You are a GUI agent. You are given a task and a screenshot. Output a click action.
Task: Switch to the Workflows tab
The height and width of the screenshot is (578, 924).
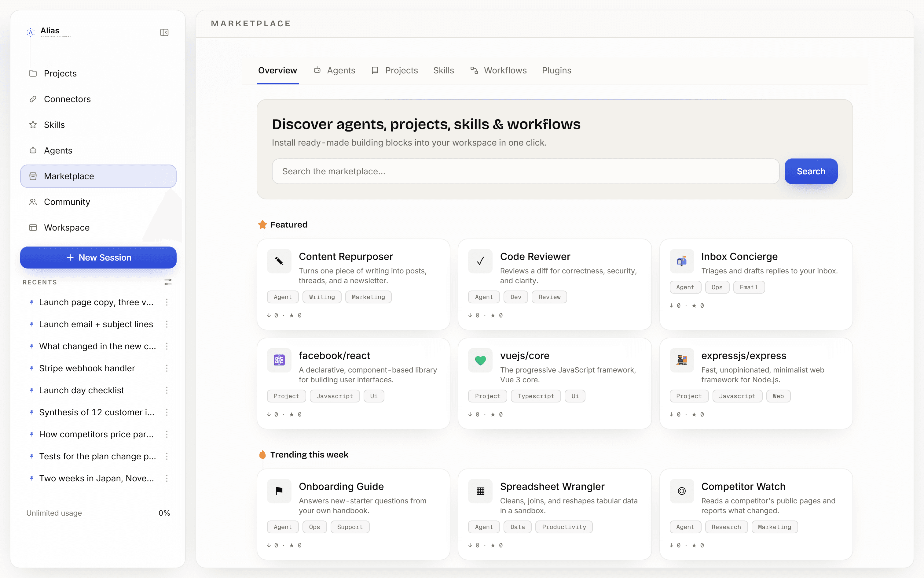point(498,70)
